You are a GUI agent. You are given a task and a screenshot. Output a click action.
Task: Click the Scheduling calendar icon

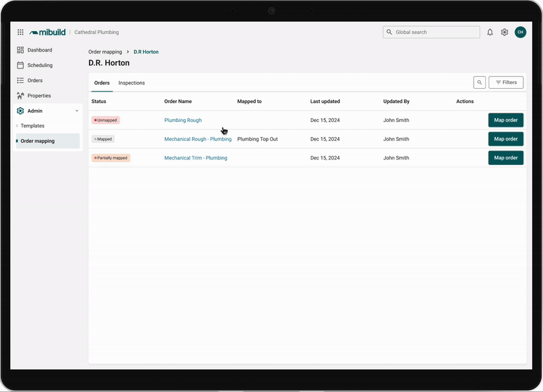click(x=20, y=65)
